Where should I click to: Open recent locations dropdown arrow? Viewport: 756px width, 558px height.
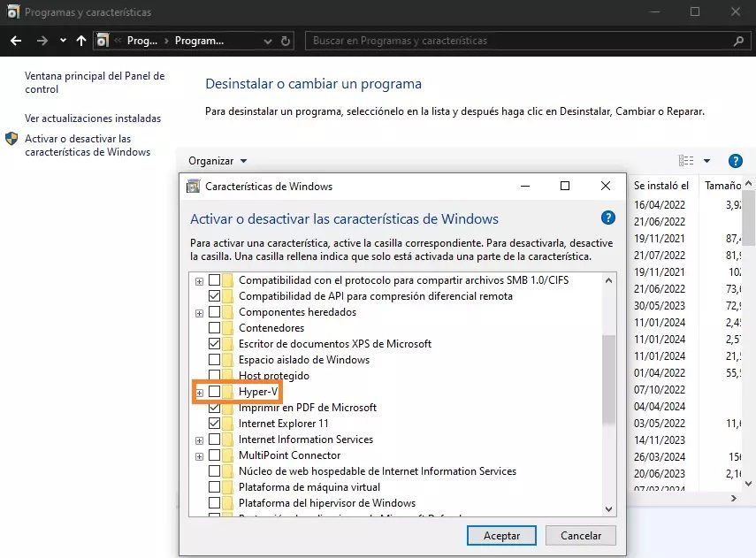[63, 41]
